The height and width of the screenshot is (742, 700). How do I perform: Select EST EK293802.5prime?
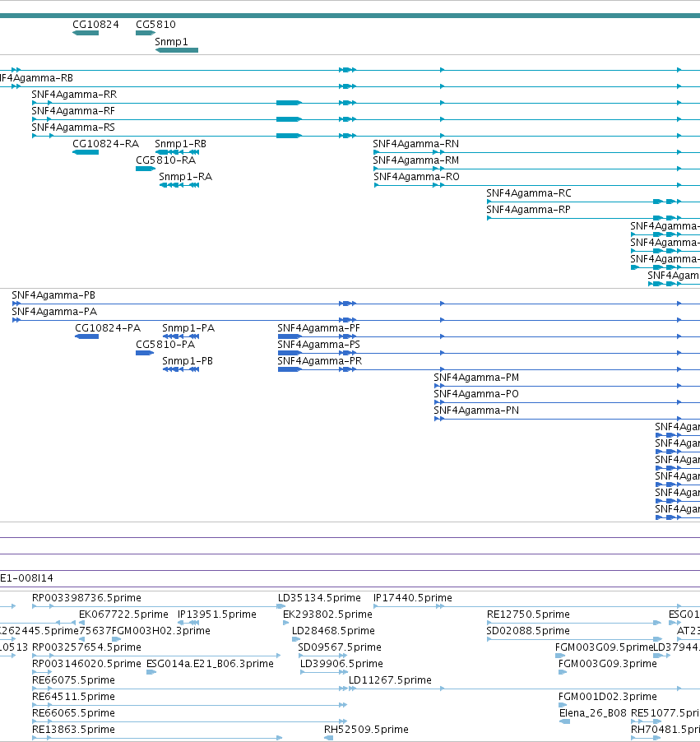(x=327, y=614)
